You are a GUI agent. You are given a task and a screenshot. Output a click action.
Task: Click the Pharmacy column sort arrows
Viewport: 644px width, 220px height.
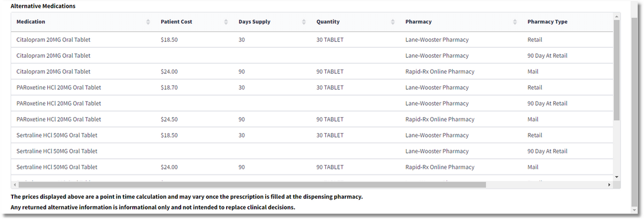point(515,22)
